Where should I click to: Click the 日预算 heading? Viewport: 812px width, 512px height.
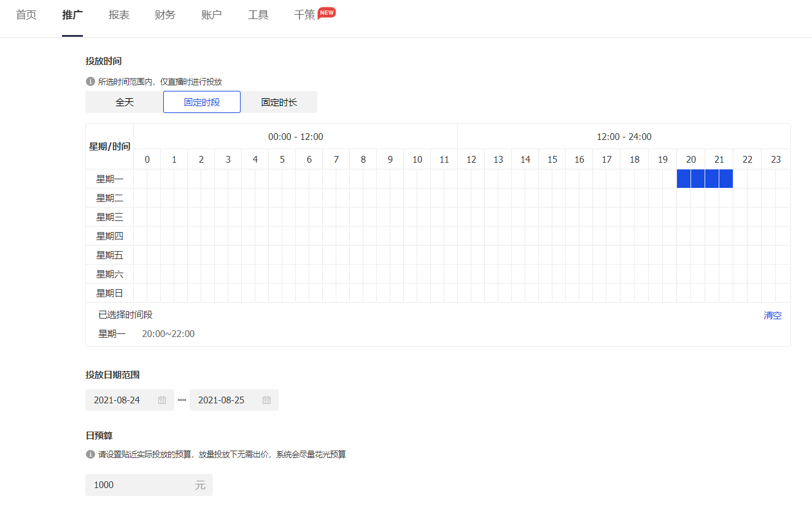99,435
